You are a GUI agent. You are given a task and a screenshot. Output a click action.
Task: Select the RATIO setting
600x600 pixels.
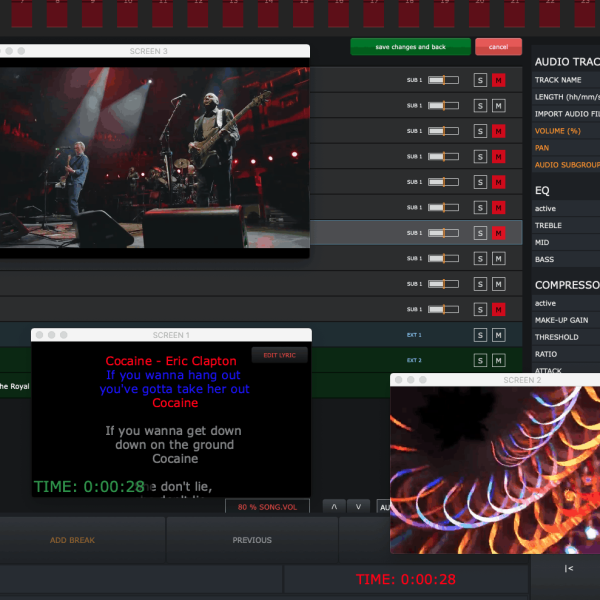click(566, 354)
